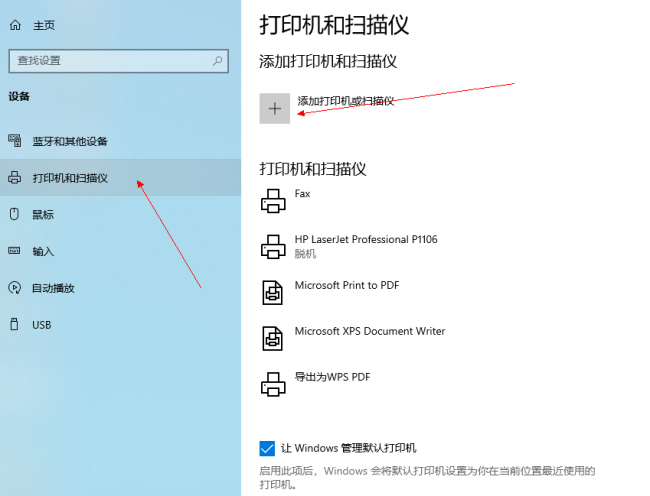The height and width of the screenshot is (496, 650).
Task: Open the 鼠标 settings page
Action: point(43,215)
